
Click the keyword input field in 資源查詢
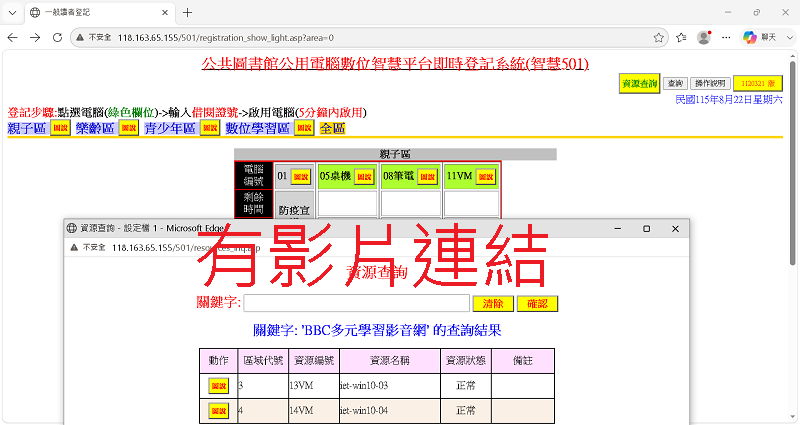click(x=356, y=303)
